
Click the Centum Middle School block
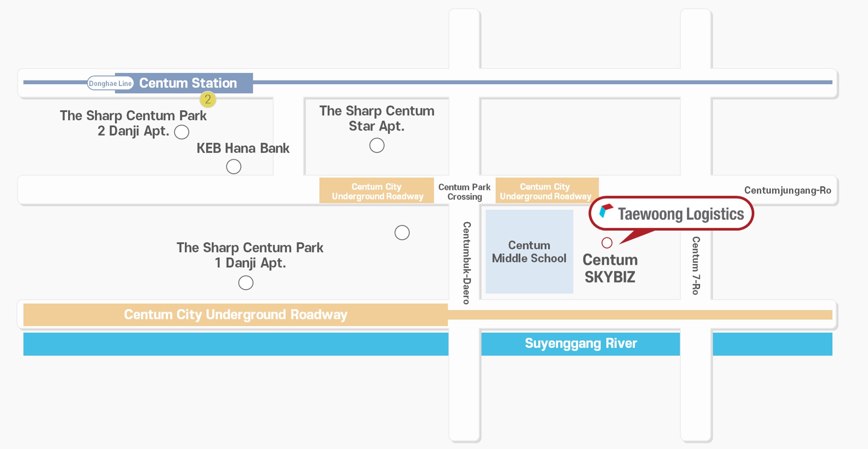tap(529, 252)
